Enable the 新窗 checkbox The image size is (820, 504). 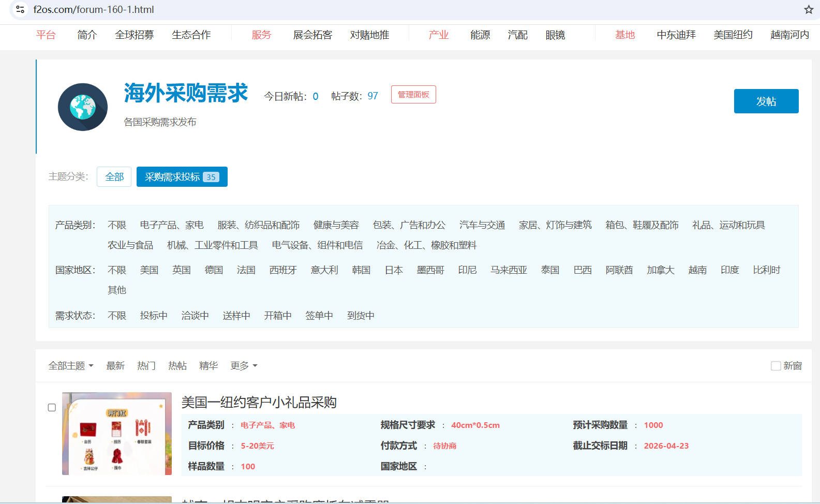pos(776,366)
